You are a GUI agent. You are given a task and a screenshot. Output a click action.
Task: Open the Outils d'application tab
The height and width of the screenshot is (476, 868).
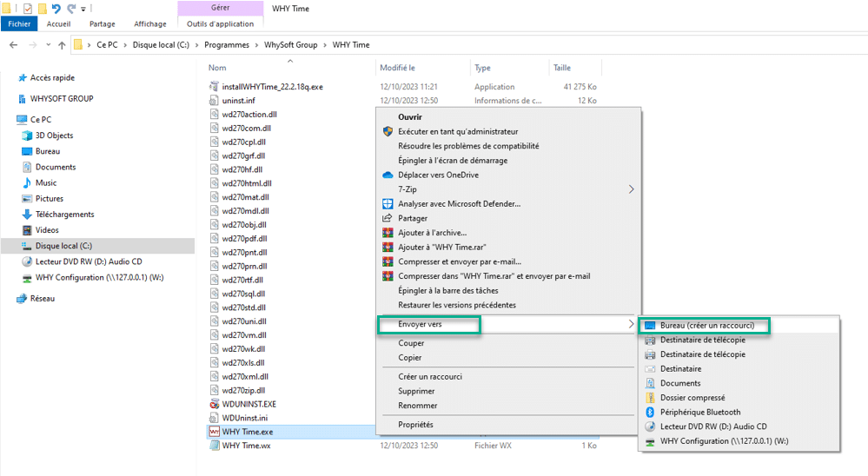coord(221,23)
